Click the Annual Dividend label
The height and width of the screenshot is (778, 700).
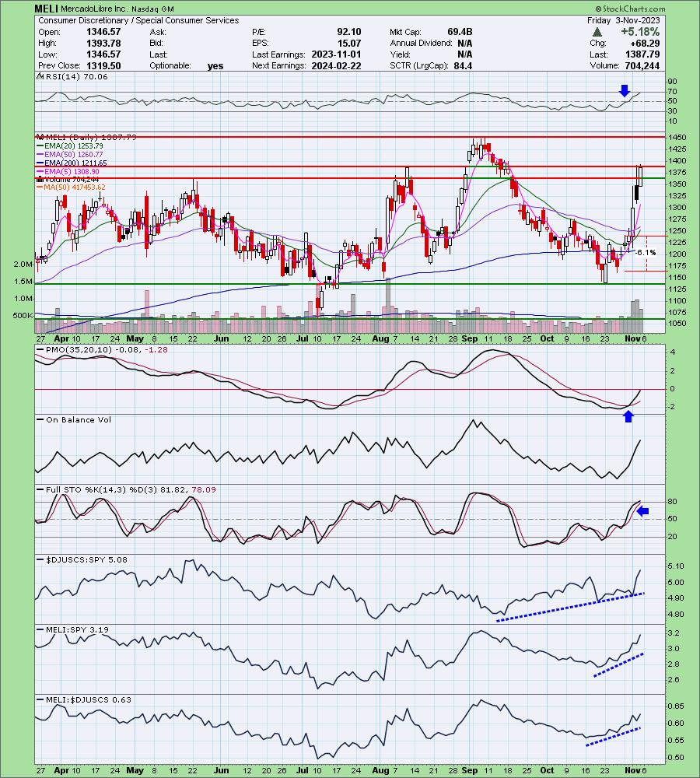pyautogui.click(x=421, y=43)
